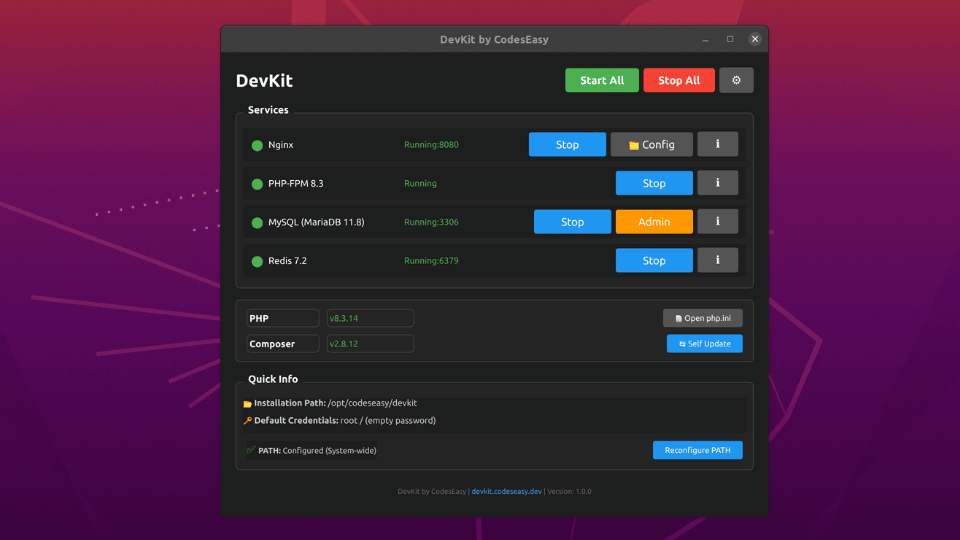Visit the devkit.codeseasy.dev link
960x540 pixels.
506,491
